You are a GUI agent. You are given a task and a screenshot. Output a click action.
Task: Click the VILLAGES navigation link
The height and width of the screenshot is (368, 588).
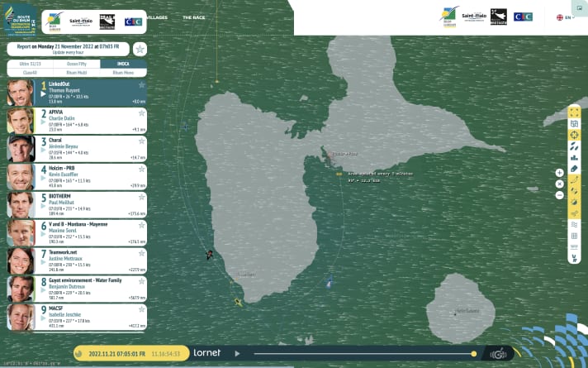point(157,17)
